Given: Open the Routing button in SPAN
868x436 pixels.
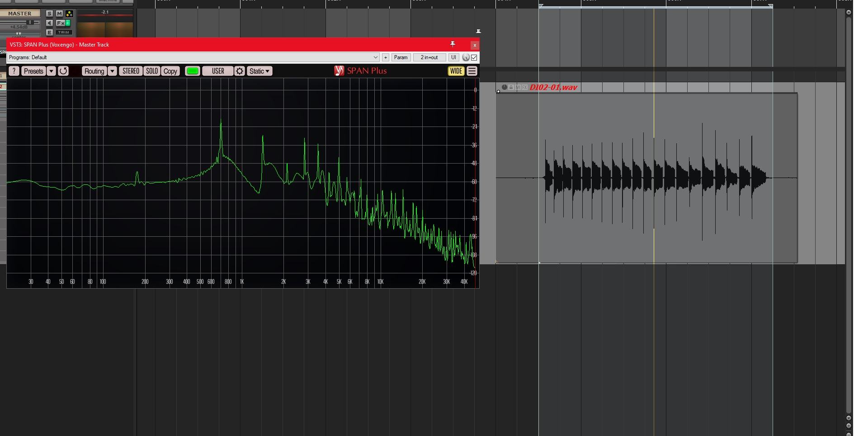Looking at the screenshot, I should (x=94, y=71).
